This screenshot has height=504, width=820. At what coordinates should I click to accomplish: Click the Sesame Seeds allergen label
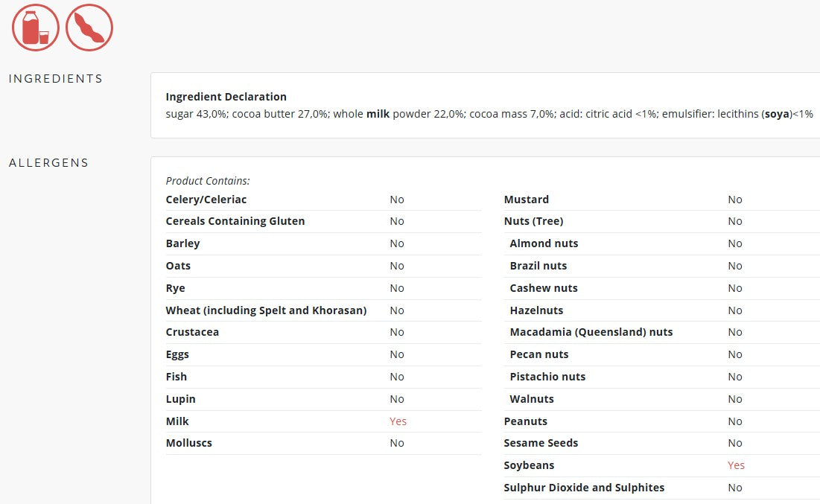click(541, 443)
